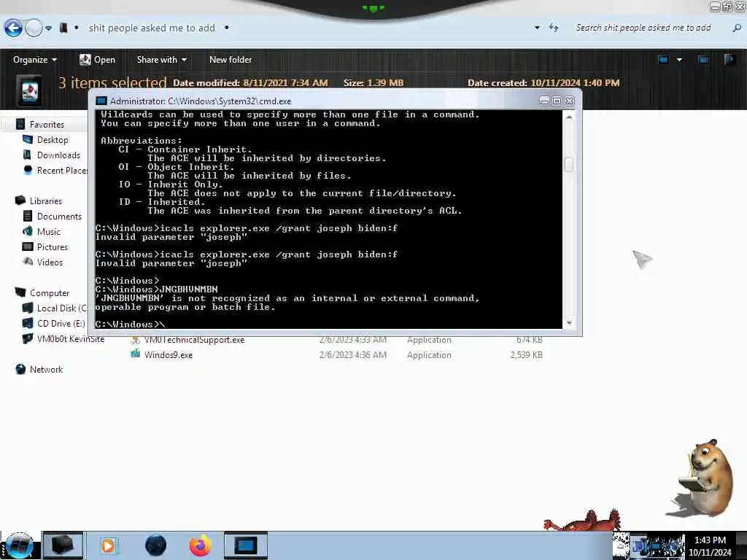Open the VM0b0t KevinSite drive
The image size is (747, 560).
(x=71, y=338)
